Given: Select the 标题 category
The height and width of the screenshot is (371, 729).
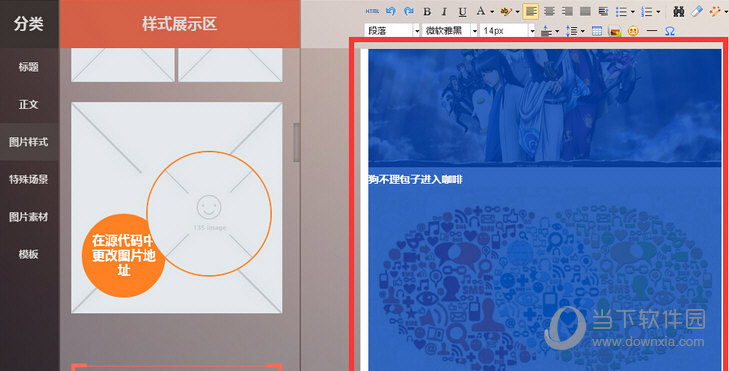Looking at the screenshot, I should (29, 67).
